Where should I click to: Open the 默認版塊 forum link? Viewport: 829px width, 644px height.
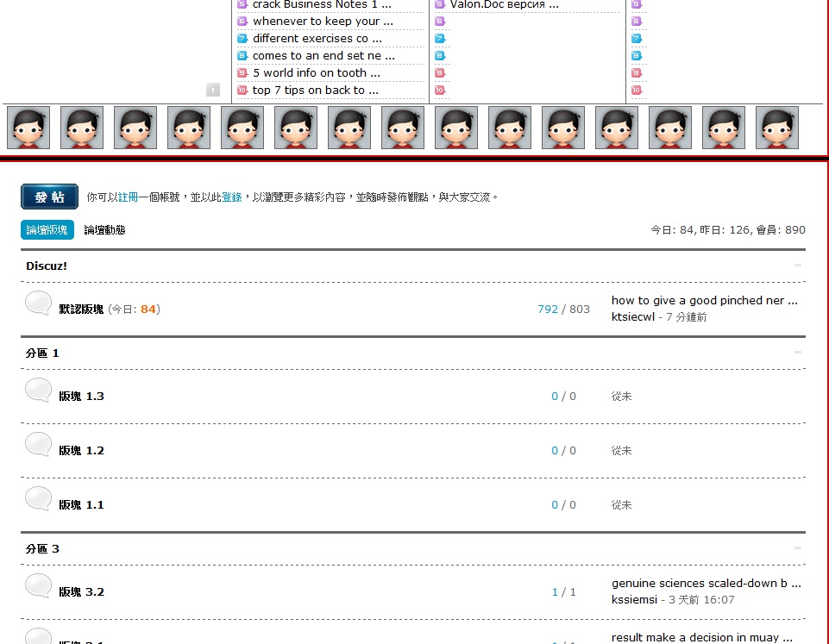click(81, 309)
